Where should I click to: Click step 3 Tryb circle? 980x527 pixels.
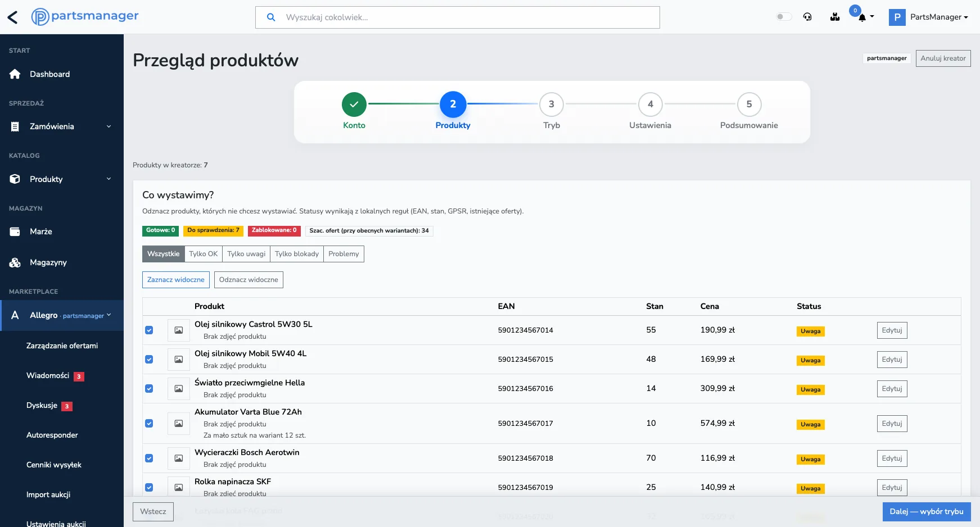coord(552,104)
